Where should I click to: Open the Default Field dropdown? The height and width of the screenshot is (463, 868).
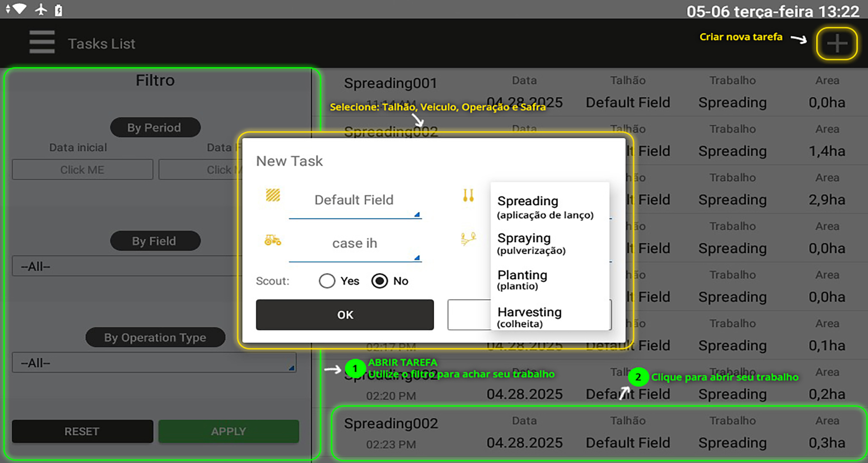pos(355,201)
